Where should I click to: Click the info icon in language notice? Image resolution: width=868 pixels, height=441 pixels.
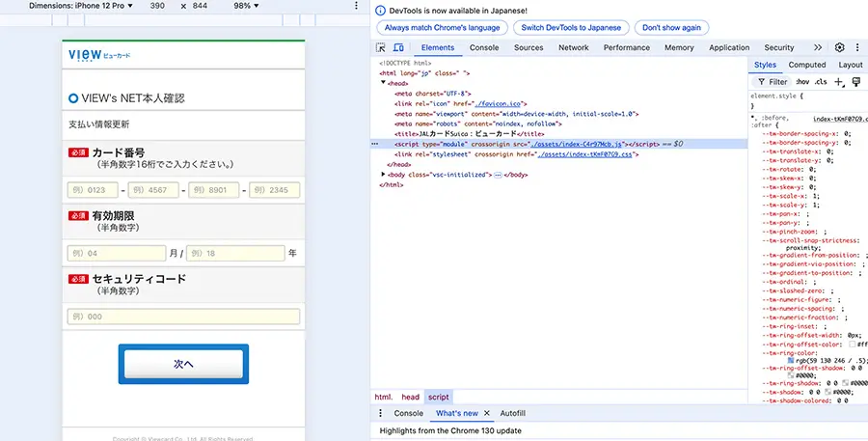pyautogui.click(x=380, y=11)
